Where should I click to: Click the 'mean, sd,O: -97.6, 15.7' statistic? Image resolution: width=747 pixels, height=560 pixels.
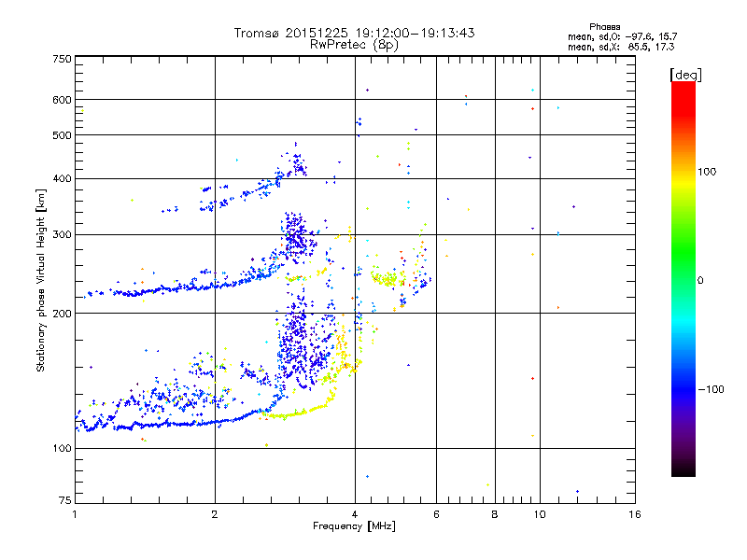[622, 36]
